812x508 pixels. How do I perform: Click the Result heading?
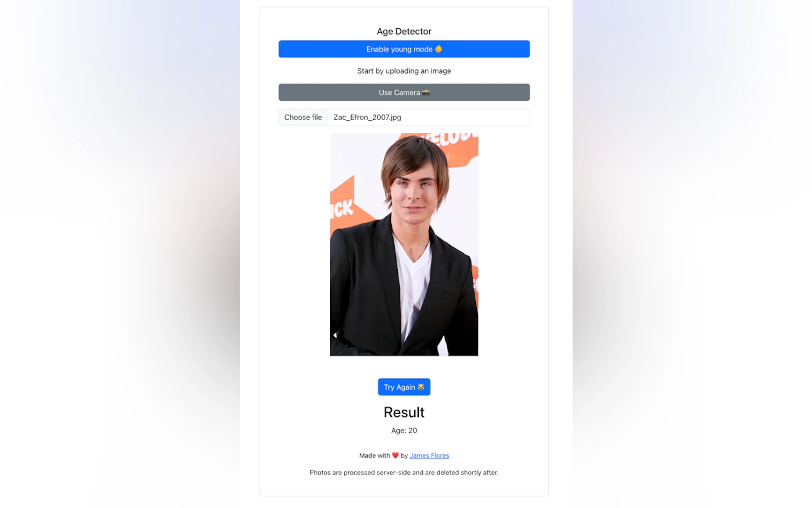(404, 412)
